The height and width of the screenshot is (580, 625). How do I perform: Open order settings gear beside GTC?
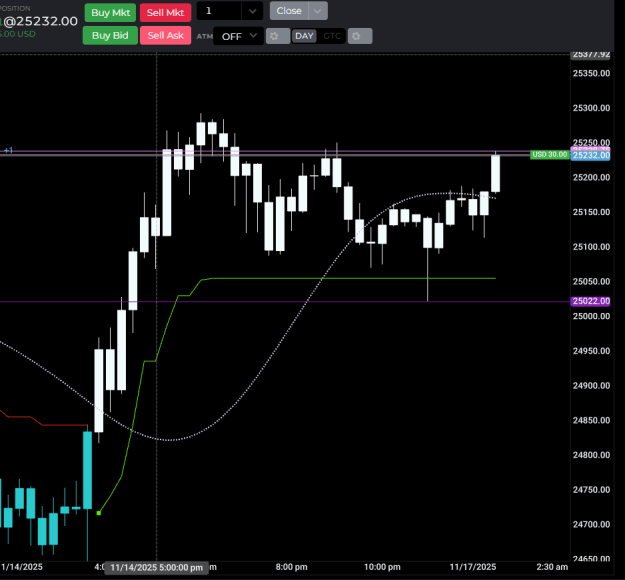click(x=360, y=36)
